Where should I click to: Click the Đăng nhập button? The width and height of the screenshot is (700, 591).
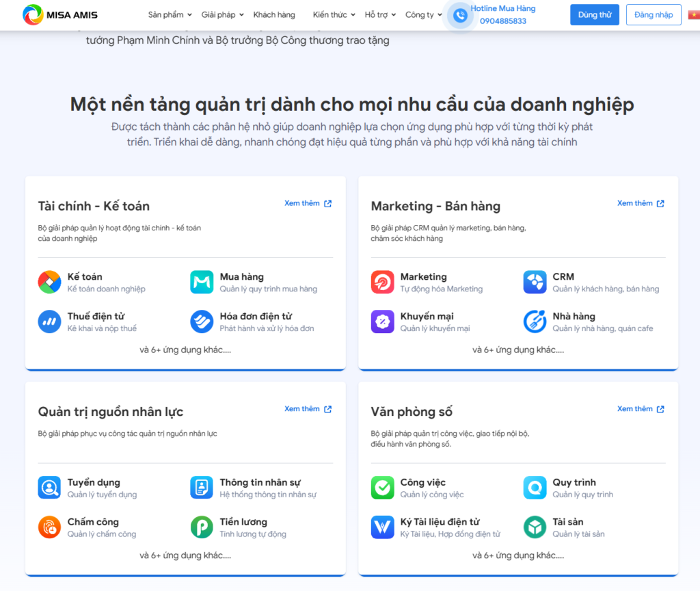[x=654, y=15]
